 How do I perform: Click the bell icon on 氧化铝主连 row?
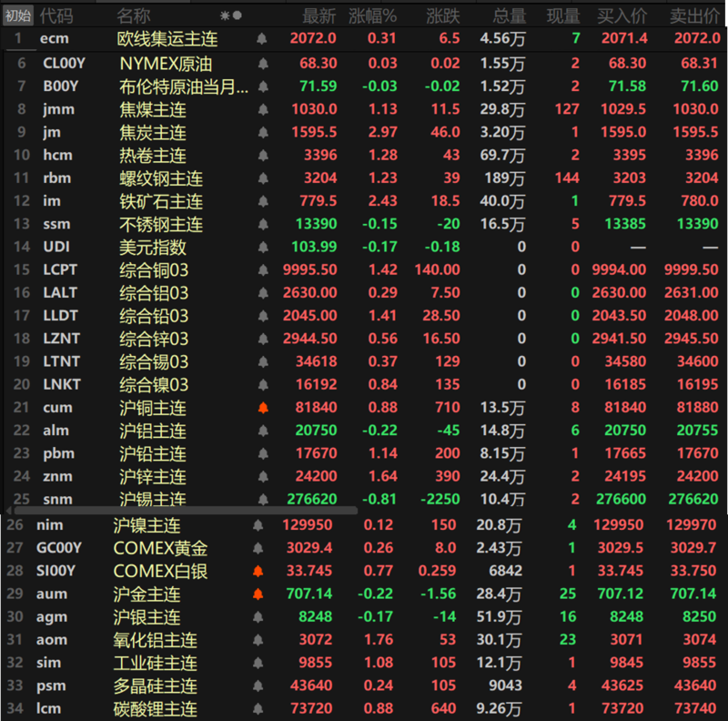(258, 640)
